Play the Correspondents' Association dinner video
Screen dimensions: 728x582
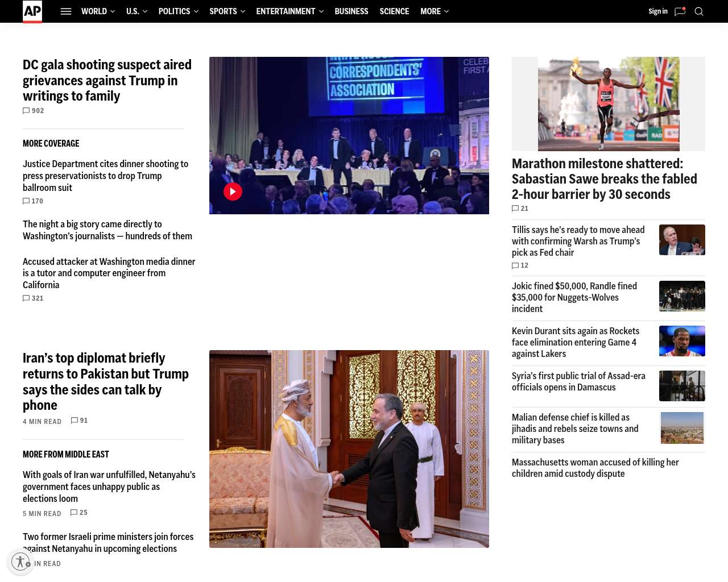point(233,192)
